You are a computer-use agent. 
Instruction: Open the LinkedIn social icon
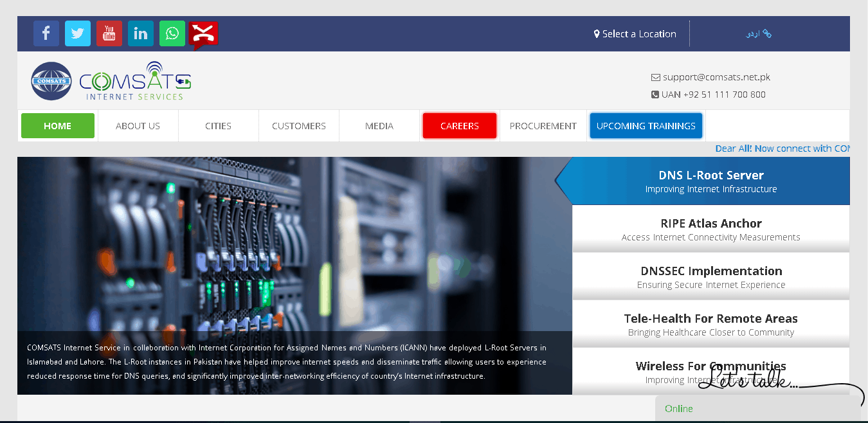pos(141,33)
